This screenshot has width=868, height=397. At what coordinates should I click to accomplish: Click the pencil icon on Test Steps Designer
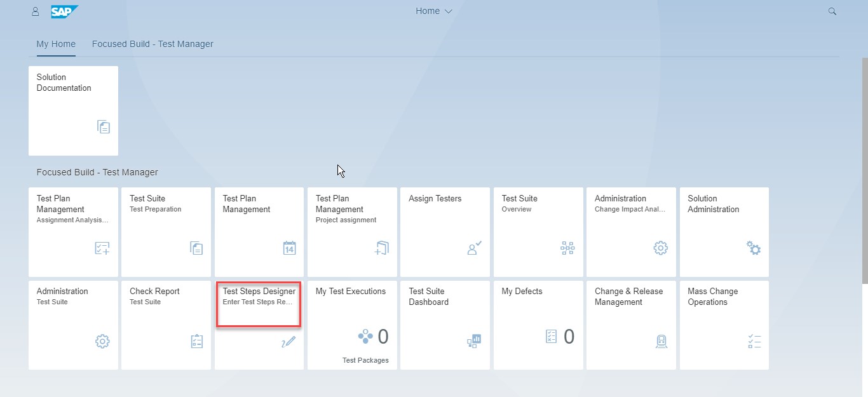tap(288, 342)
